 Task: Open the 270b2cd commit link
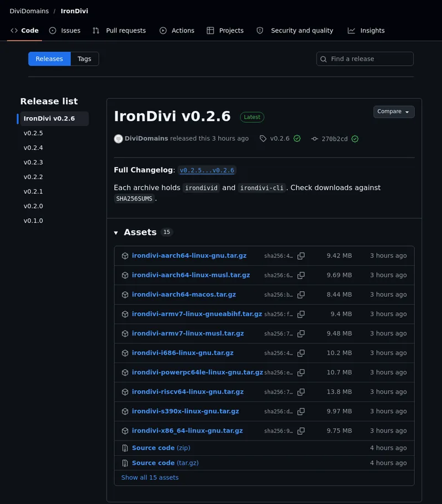335,139
